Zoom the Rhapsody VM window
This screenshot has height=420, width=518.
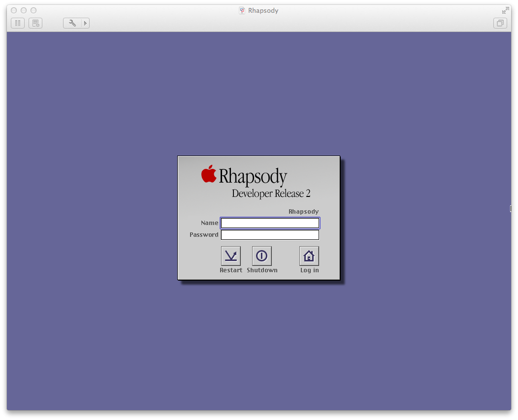tap(33, 10)
